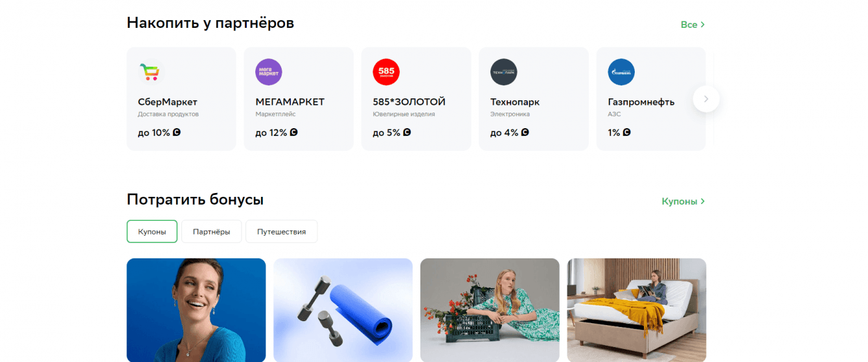Open the Купоны link with chevron
The image size is (868, 362).
point(683,201)
